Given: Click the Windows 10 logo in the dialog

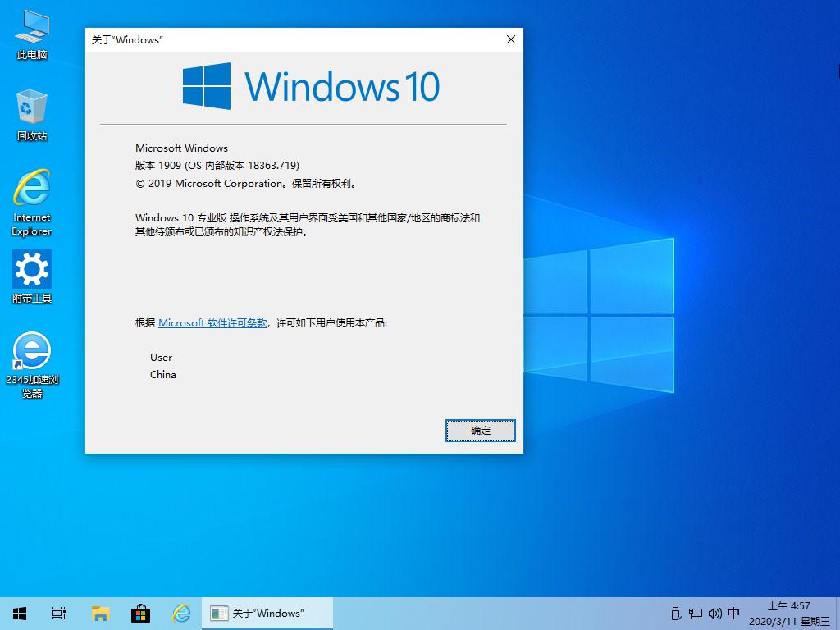Looking at the screenshot, I should [311, 86].
